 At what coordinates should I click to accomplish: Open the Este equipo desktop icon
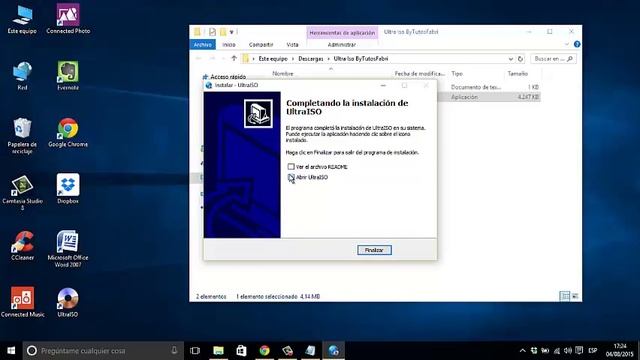click(22, 20)
